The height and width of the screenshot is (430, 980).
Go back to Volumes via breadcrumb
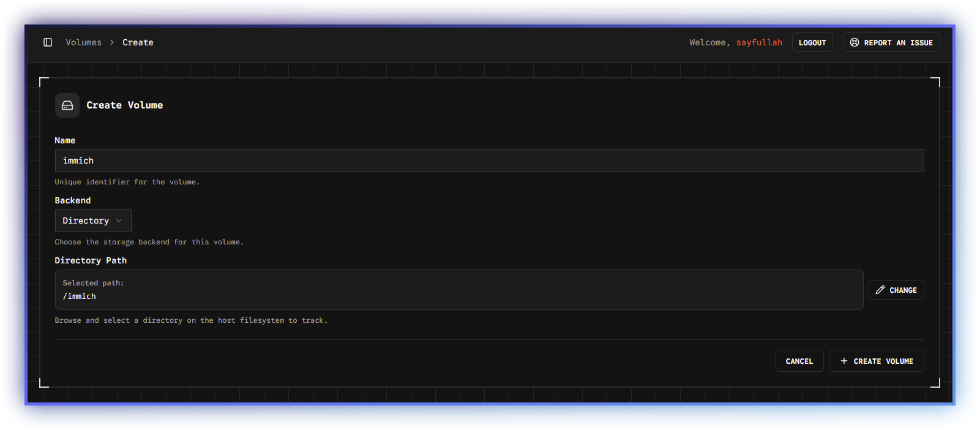coord(84,42)
